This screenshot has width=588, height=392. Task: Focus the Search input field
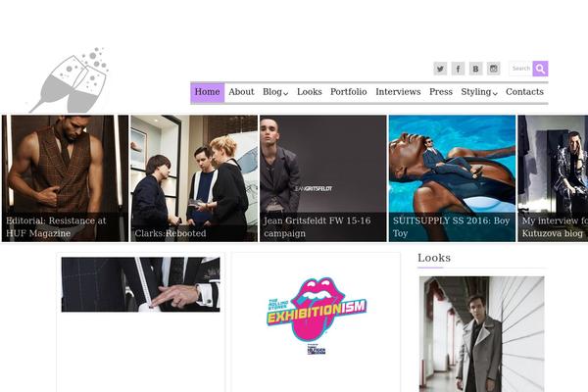[x=521, y=69]
